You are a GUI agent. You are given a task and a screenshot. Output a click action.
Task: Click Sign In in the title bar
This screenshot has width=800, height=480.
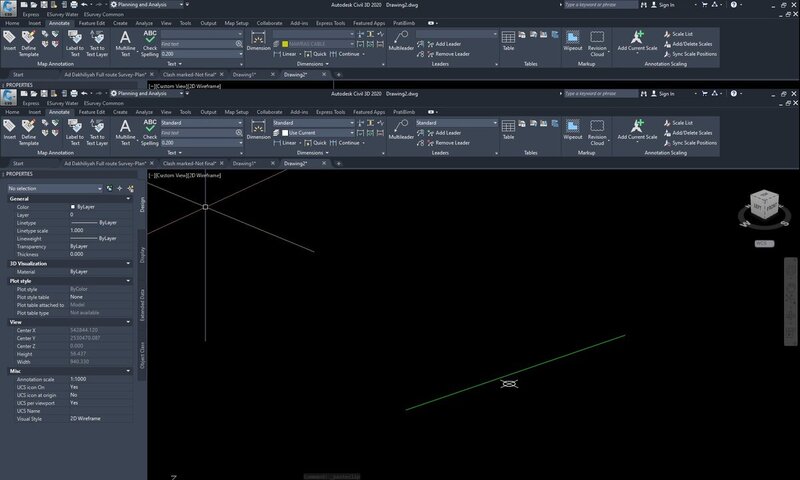[668, 93]
